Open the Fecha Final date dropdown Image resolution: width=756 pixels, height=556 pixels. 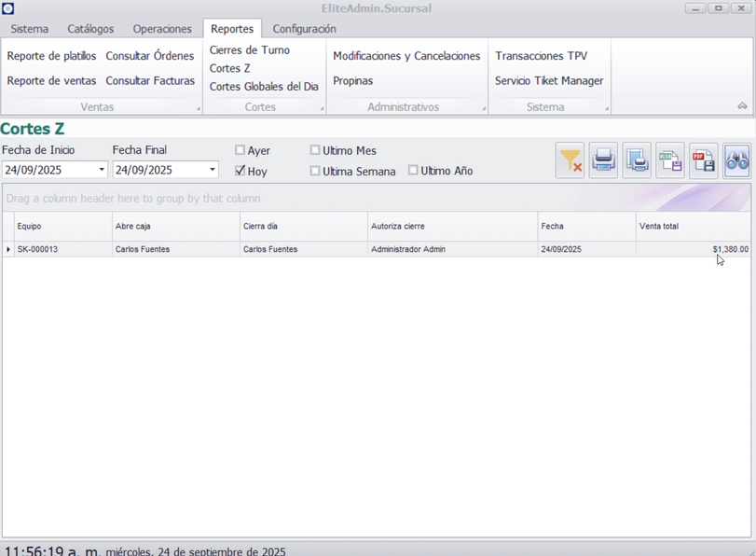coord(213,170)
